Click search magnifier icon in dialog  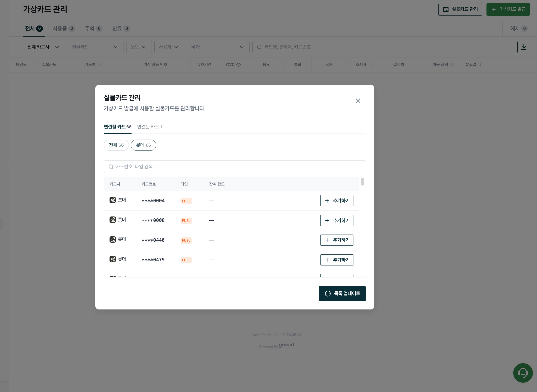(111, 167)
